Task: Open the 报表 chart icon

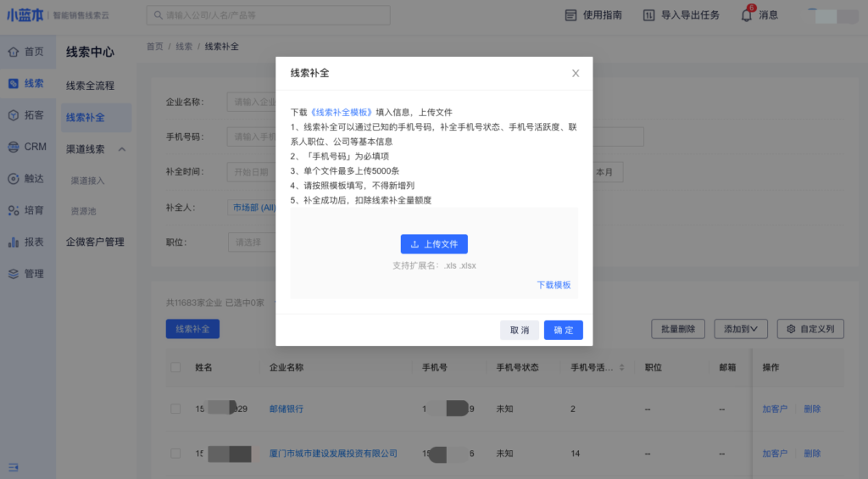Action: pos(14,242)
